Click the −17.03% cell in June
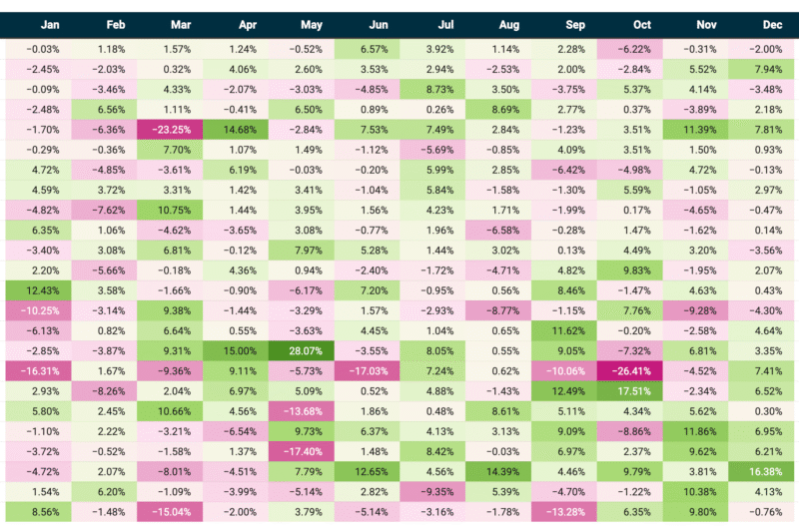The height and width of the screenshot is (532, 799). (x=370, y=371)
